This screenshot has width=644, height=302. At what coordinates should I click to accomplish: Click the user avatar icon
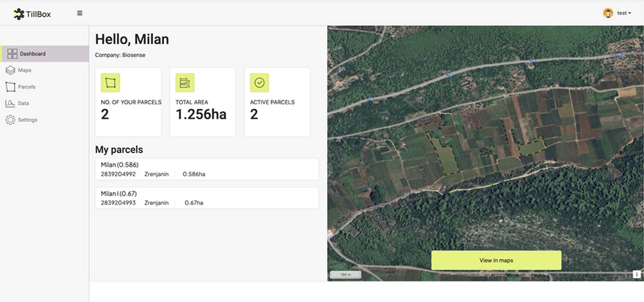[x=608, y=13]
